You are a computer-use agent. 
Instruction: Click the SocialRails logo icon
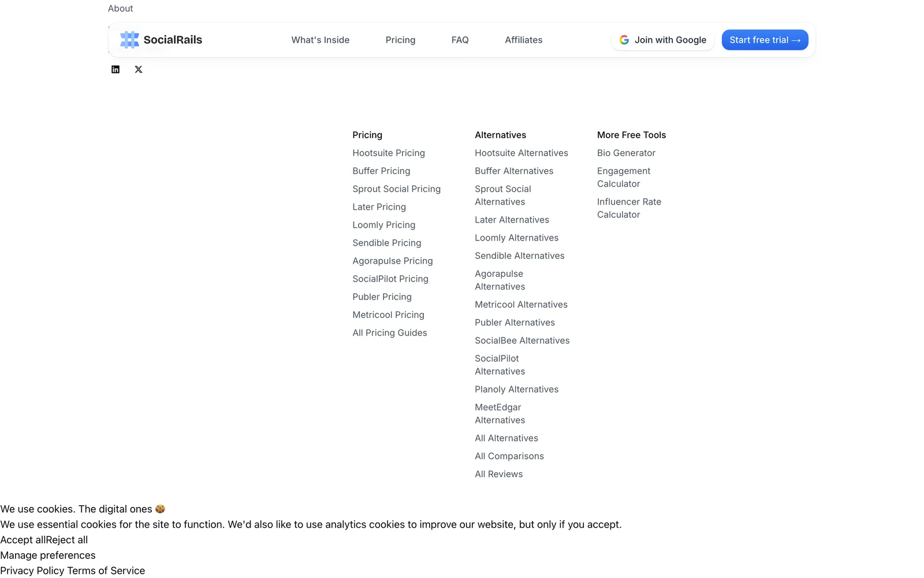(129, 40)
